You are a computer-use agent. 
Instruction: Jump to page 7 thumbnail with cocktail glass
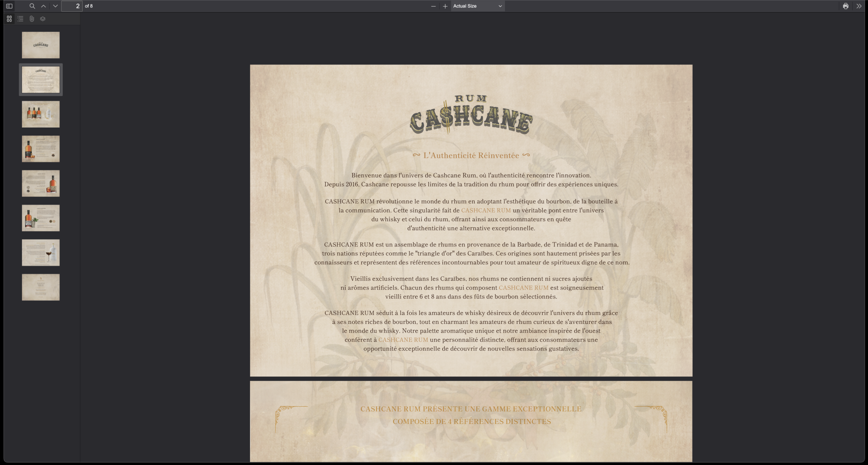41,253
